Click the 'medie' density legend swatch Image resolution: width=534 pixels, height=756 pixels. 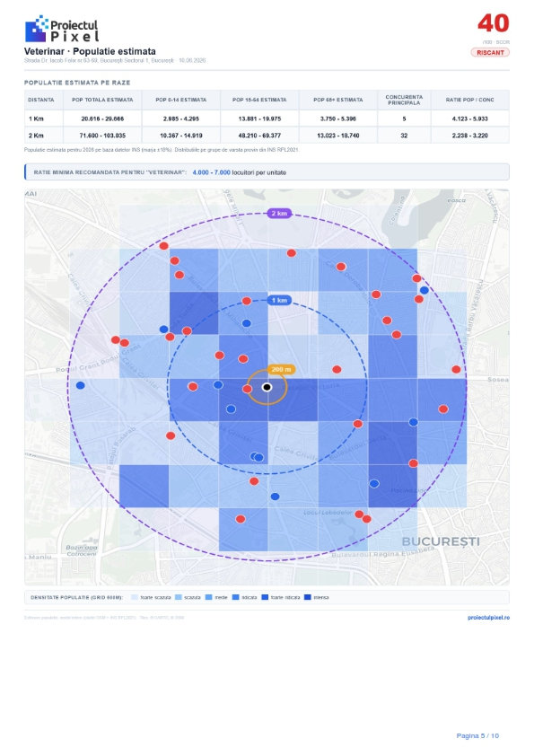[x=209, y=597]
